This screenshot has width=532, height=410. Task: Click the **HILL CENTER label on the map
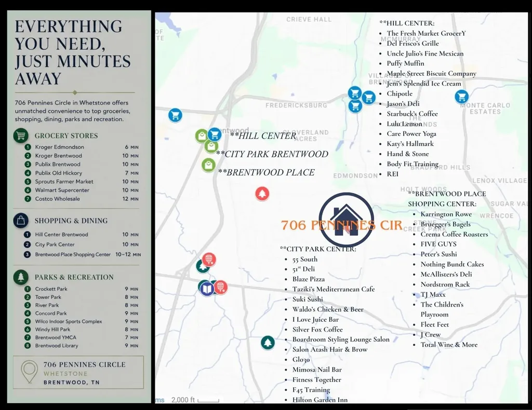click(263, 136)
